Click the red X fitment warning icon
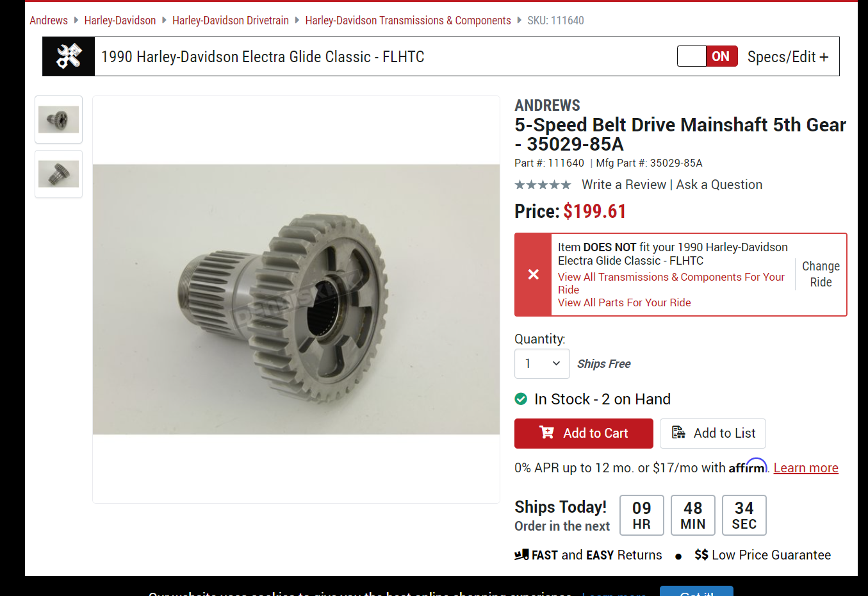 [533, 274]
